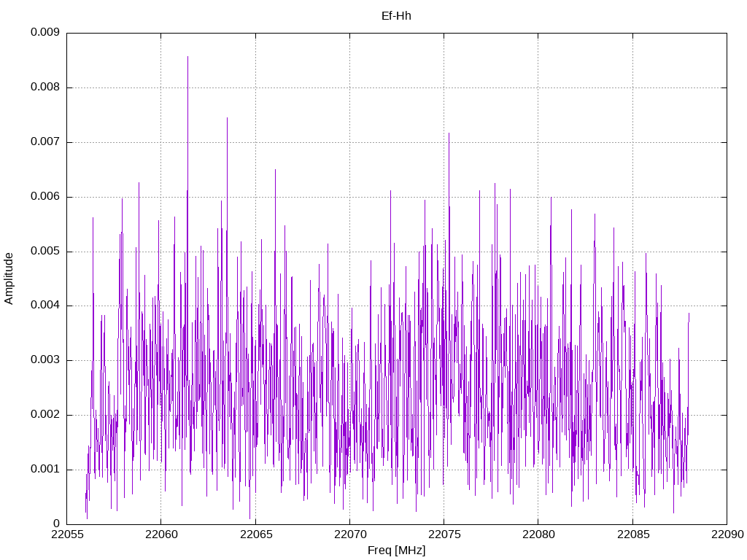Image resolution: width=747 pixels, height=560 pixels.
Task: Click the 0.007 y-axis tick label
Action: [x=45, y=142]
